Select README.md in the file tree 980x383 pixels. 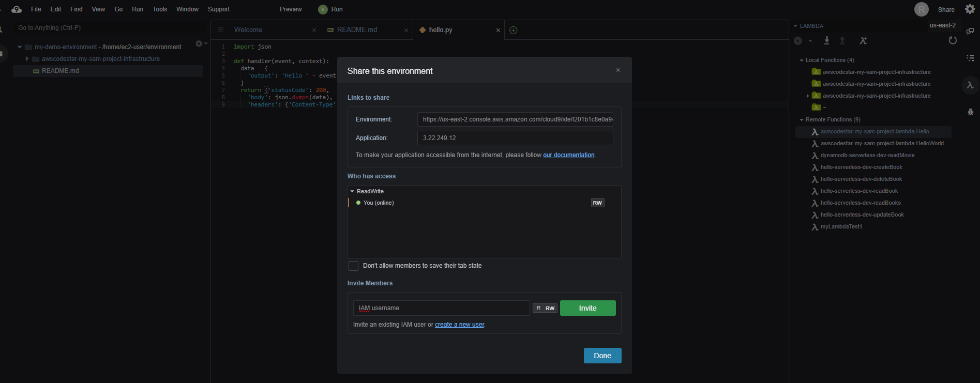coord(108,71)
